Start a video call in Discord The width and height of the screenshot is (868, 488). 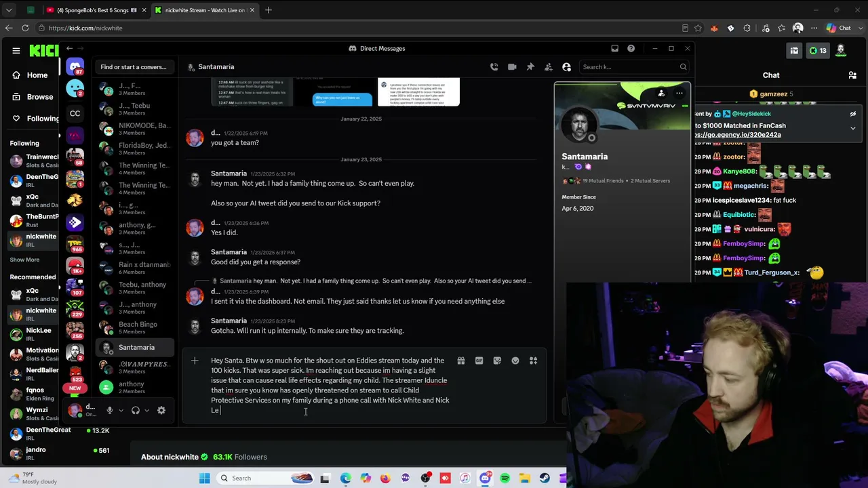click(512, 67)
